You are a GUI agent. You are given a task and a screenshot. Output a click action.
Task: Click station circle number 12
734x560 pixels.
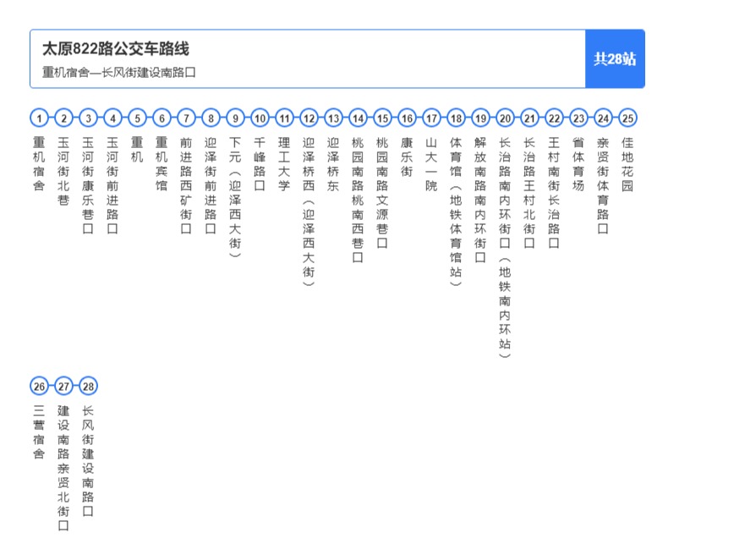(309, 118)
